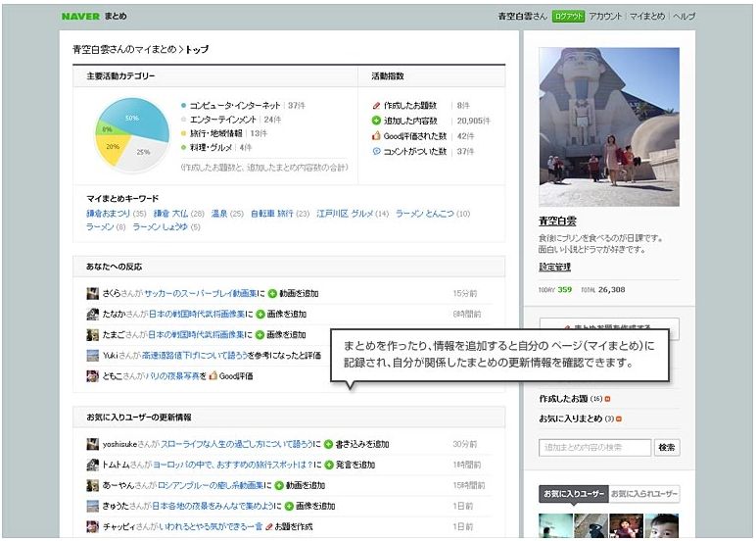This screenshot has width=756, height=541.
Task: Click yoshisuke's avatar icon
Action: click(93, 444)
